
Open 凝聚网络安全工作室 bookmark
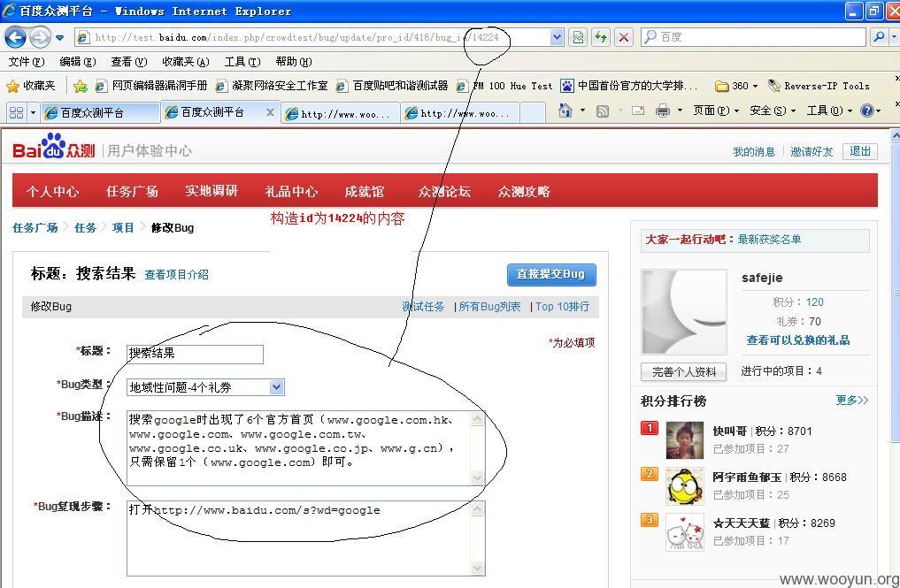[272, 86]
